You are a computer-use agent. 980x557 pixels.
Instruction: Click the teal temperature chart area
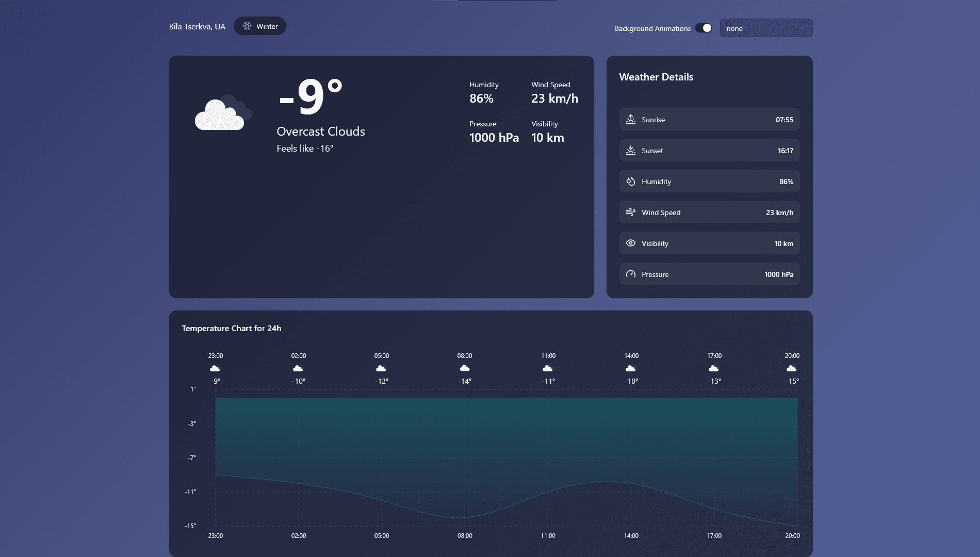tap(505, 438)
